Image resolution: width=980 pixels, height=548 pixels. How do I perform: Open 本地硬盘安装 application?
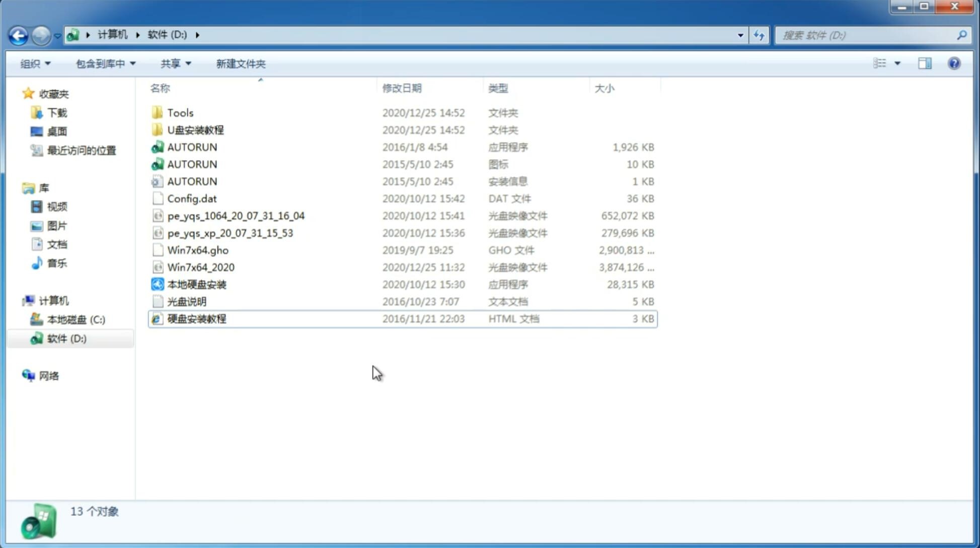[196, 284]
